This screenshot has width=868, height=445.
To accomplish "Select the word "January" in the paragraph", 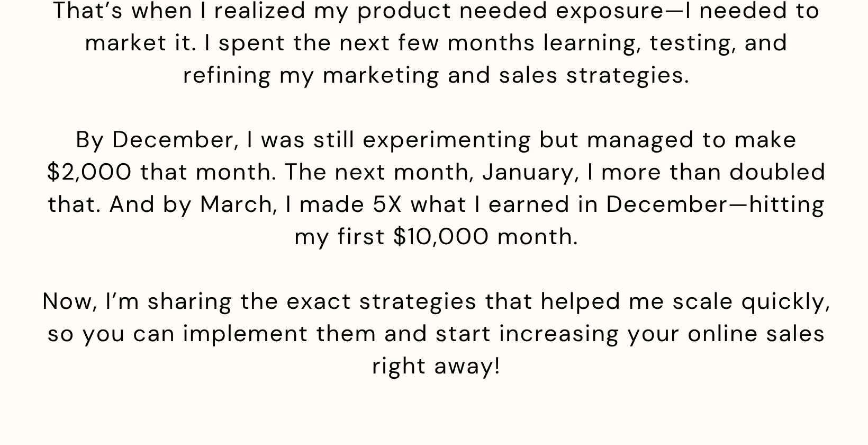I will (528, 173).
